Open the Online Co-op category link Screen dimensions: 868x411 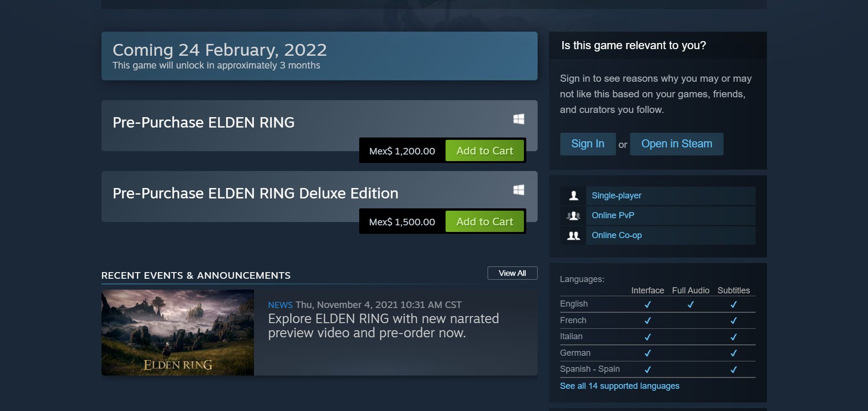pos(616,235)
